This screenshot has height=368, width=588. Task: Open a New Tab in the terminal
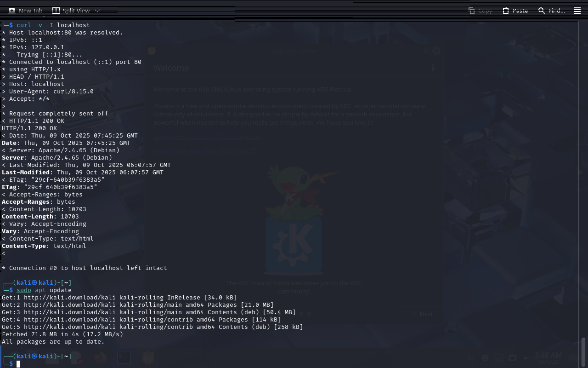pyautogui.click(x=26, y=11)
